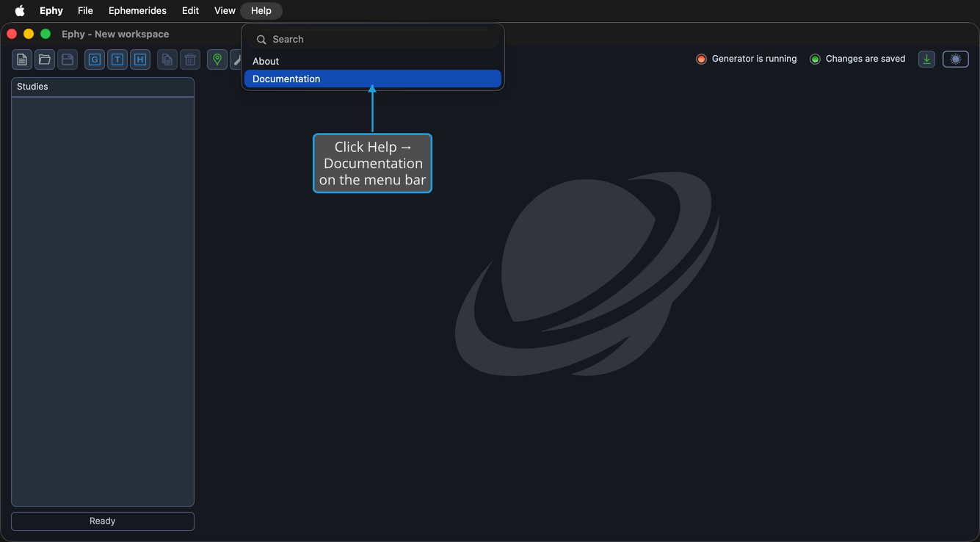
Task: Click the Generator is running indicator
Action: pos(747,59)
